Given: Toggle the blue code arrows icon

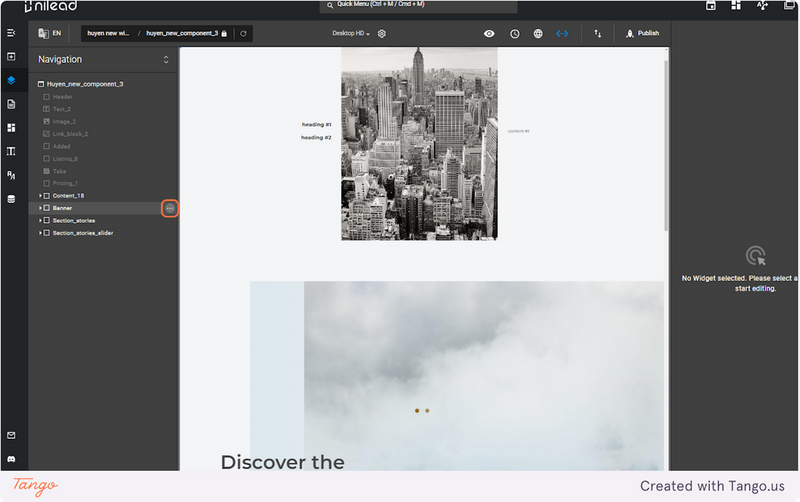Looking at the screenshot, I should pyautogui.click(x=562, y=34).
